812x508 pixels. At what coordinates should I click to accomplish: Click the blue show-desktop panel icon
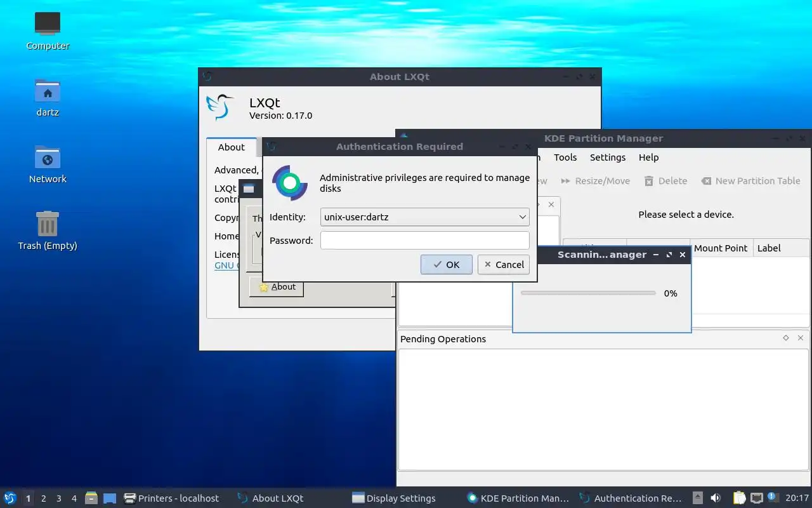[110, 498]
